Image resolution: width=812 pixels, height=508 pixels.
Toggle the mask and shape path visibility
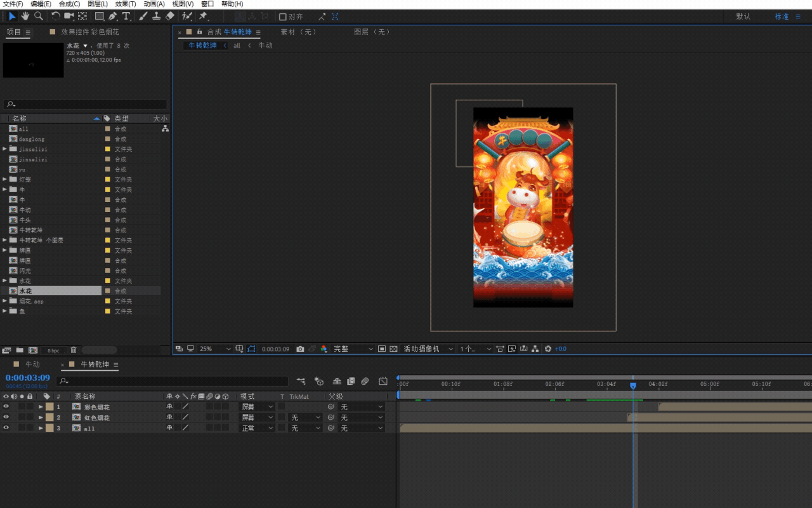pos(251,349)
